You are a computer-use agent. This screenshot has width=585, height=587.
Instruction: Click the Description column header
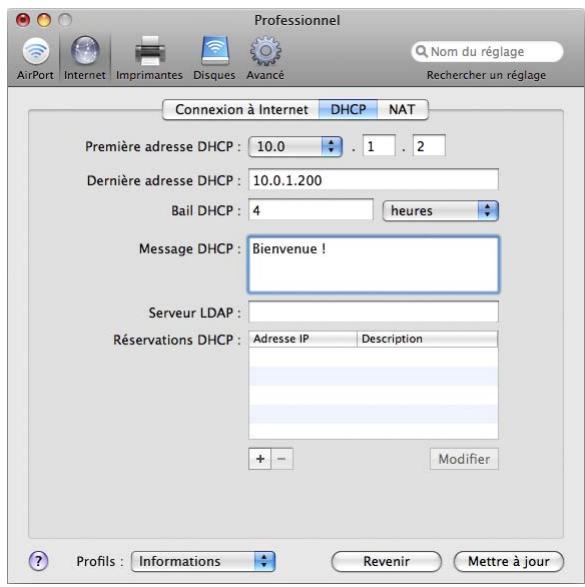tap(427, 339)
